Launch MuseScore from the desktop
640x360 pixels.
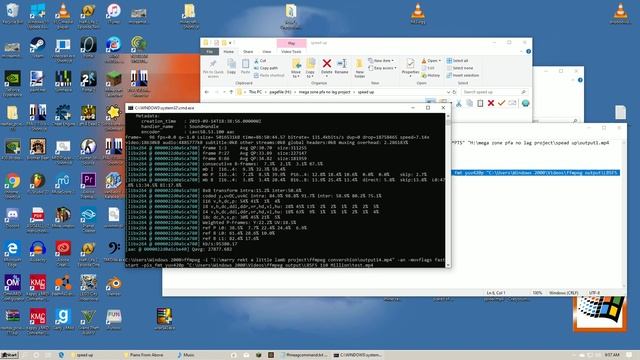pyautogui.click(x=63, y=184)
